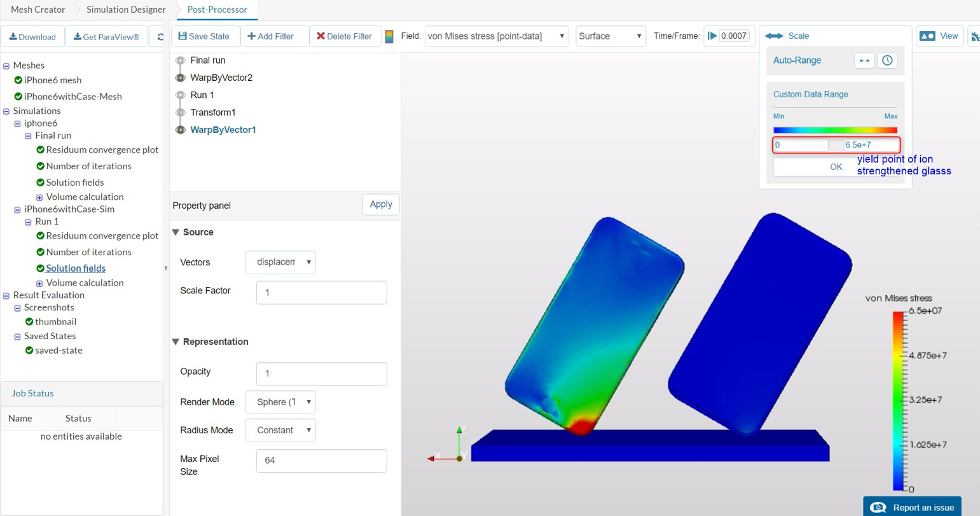Click the Download button
The image size is (980, 516).
pos(32,37)
